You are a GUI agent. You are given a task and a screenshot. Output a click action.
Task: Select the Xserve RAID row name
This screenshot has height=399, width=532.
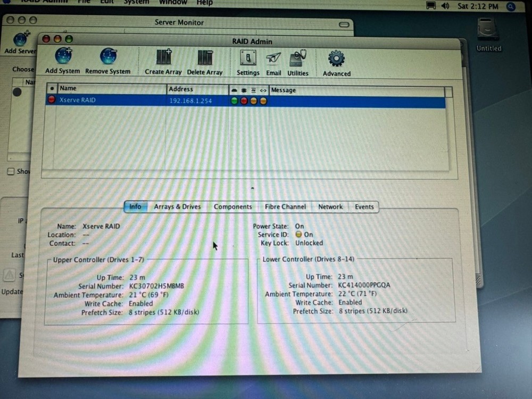point(77,100)
